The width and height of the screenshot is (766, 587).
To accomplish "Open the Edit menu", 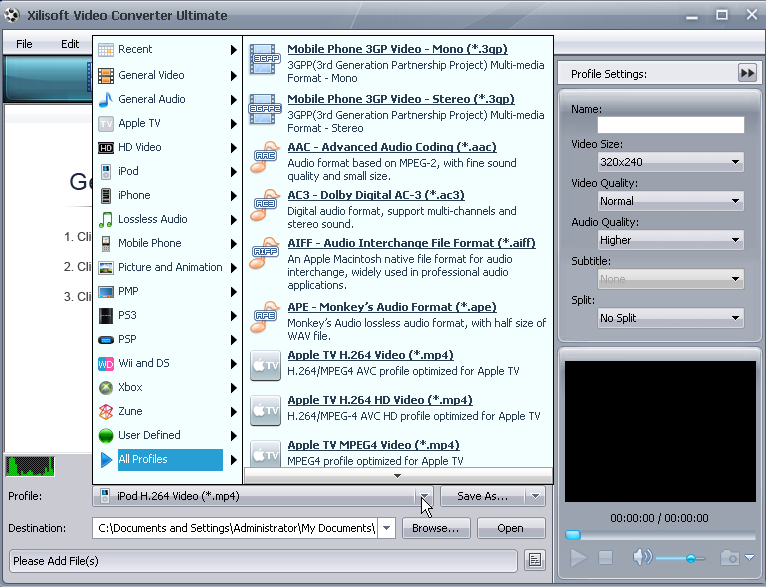I will tap(70, 44).
